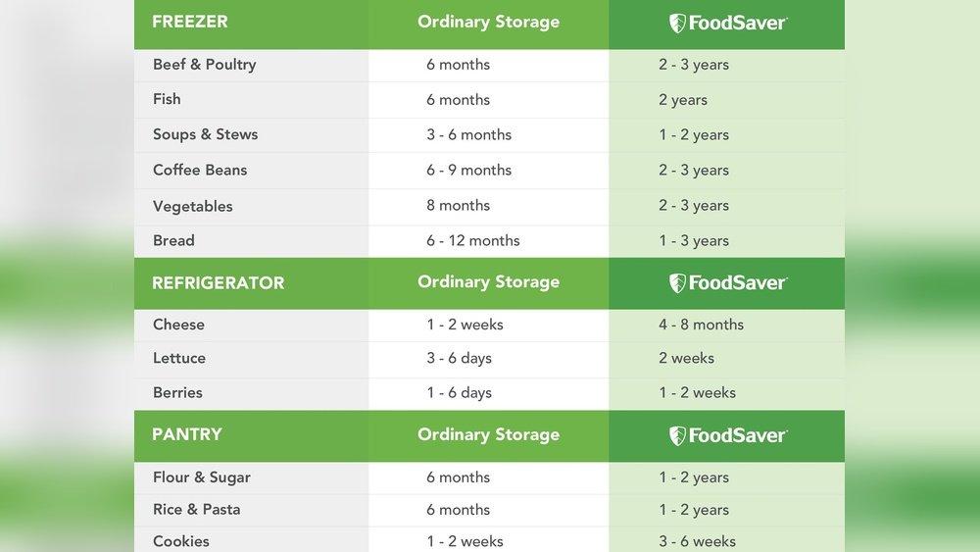Image resolution: width=980 pixels, height=552 pixels.
Task: Click Ordinary Storage header in Freezer section
Action: [488, 22]
